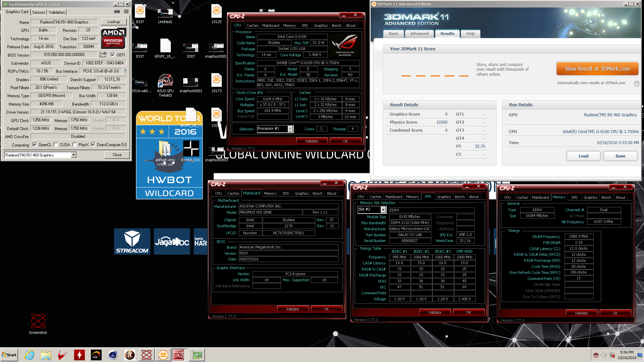Open the Basic tab in 3DMark 11
This screenshot has width=644, height=362.
pyautogui.click(x=393, y=34)
